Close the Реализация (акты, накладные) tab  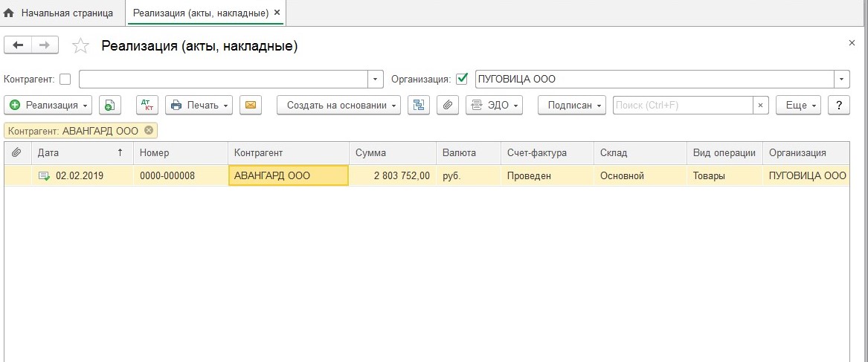tap(277, 13)
